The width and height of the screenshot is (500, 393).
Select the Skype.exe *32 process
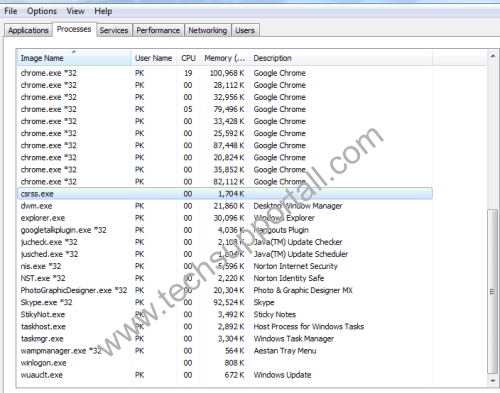click(x=225, y=302)
